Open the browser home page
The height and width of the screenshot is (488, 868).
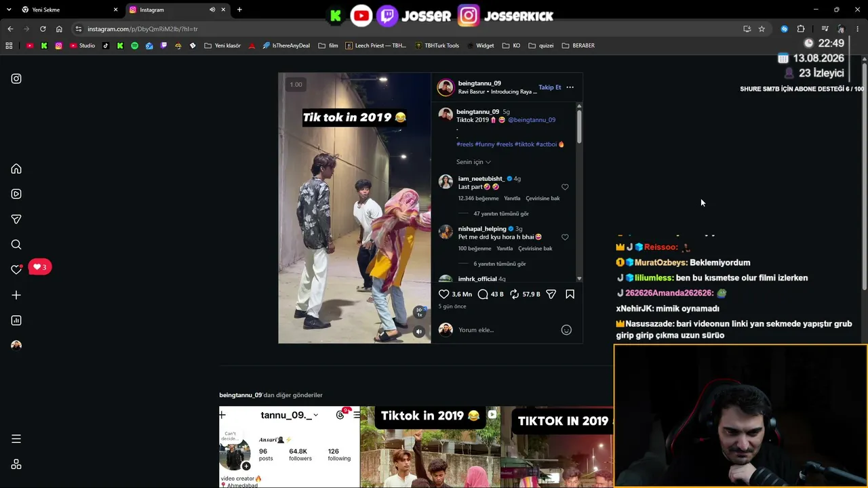pyautogui.click(x=59, y=29)
